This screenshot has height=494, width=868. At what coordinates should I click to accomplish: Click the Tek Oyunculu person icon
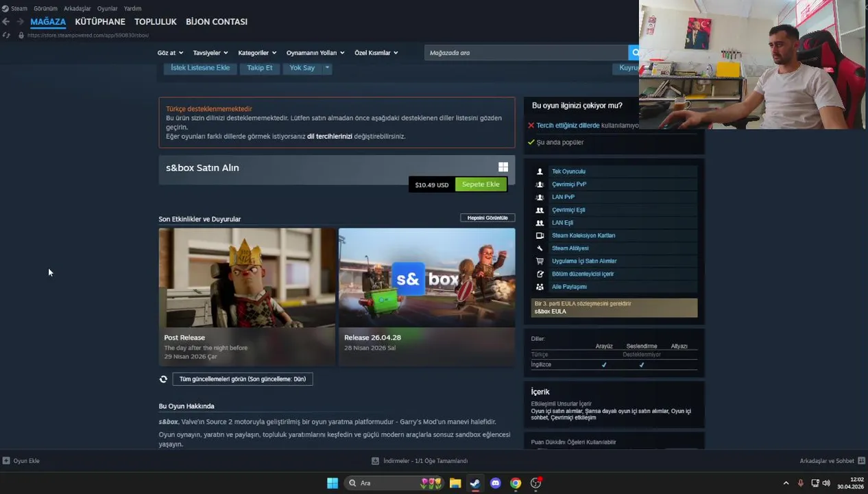click(x=540, y=172)
